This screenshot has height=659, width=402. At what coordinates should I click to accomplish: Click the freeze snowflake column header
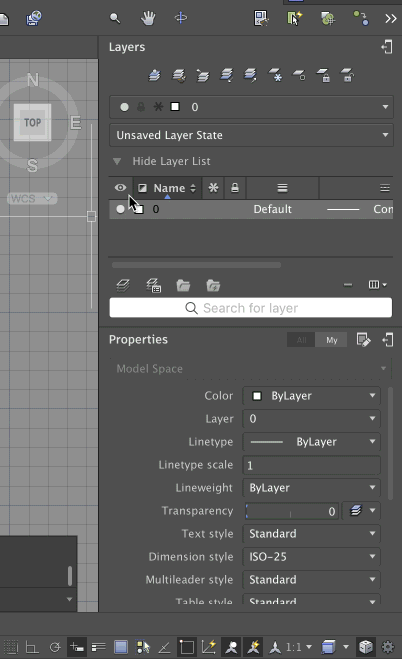pos(213,188)
